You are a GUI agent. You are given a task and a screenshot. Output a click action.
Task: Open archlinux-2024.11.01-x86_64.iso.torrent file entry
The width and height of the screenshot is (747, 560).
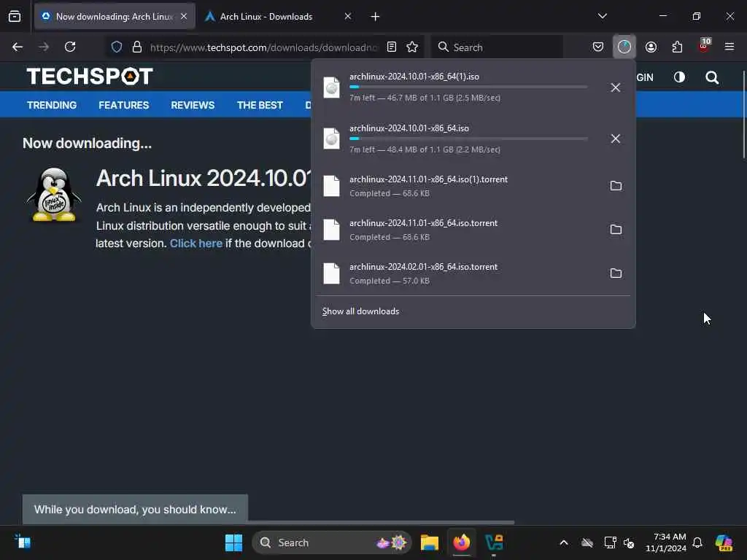[x=457, y=230]
